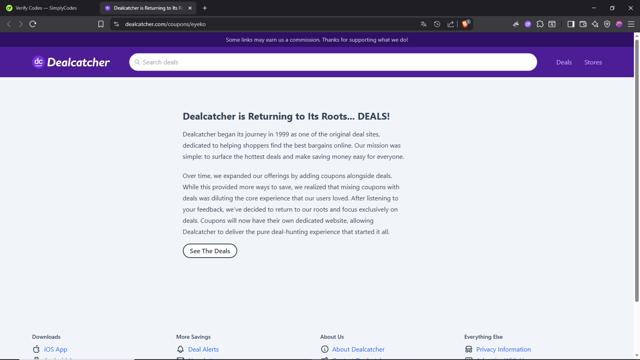Click the icon beside Privacy Information

click(469, 349)
